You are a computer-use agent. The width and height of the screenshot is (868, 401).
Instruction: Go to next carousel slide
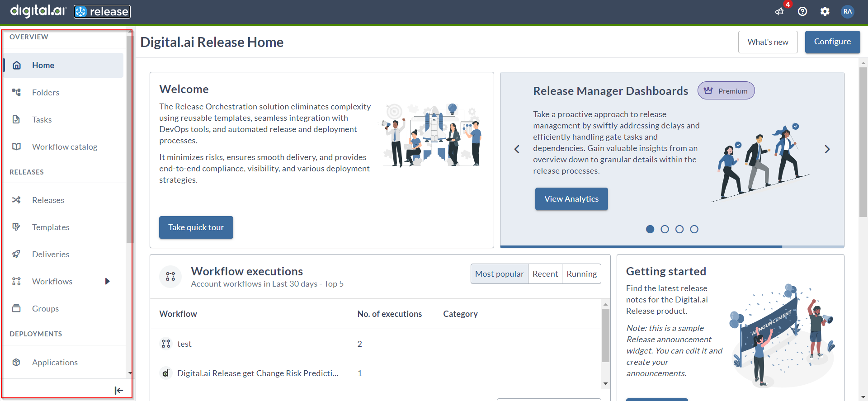pyautogui.click(x=827, y=149)
